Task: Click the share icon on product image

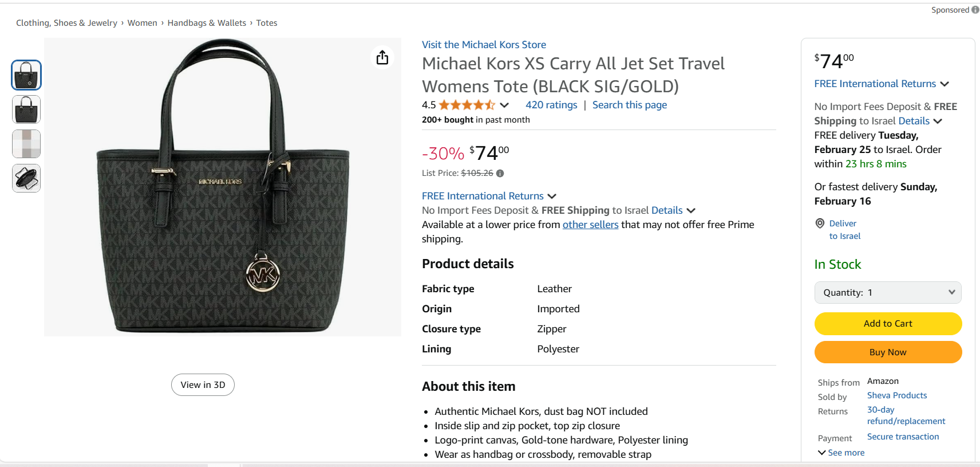Action: (x=382, y=57)
